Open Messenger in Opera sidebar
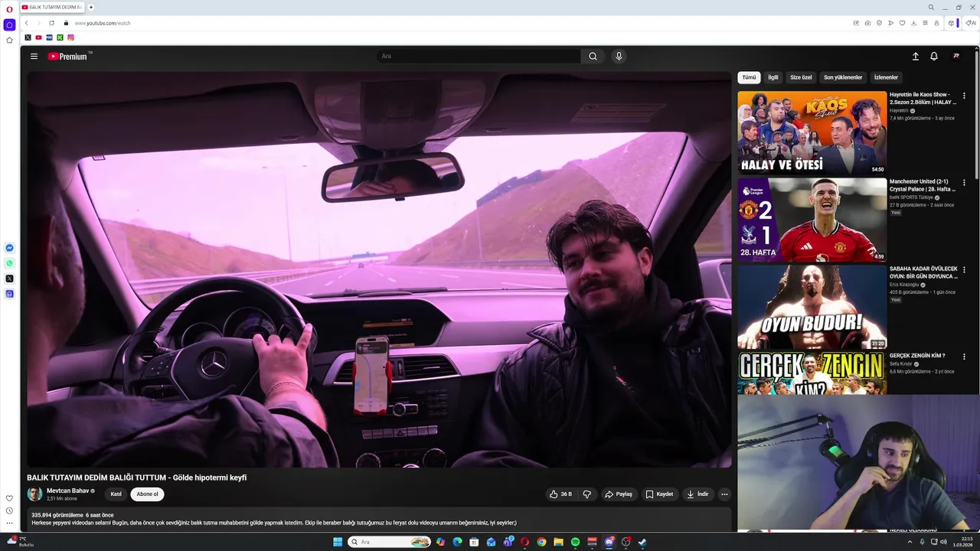980x551 pixels. tap(9, 248)
